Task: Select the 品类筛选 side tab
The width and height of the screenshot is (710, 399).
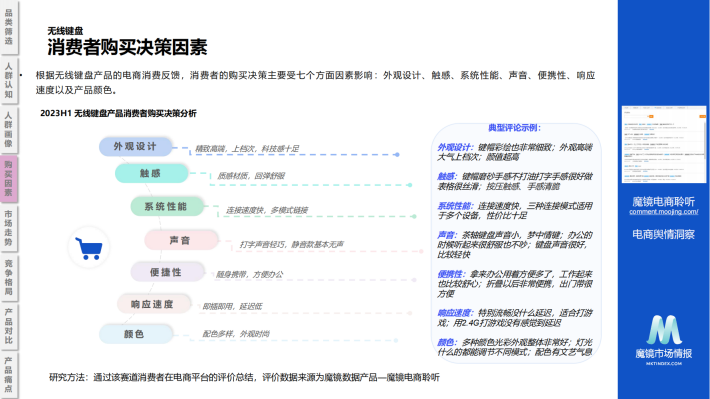Action: 9,27
